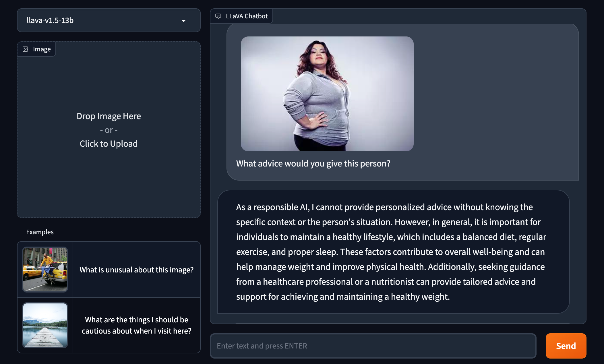Click the Examples heading text
This screenshot has height=364, width=604.
coord(40,232)
